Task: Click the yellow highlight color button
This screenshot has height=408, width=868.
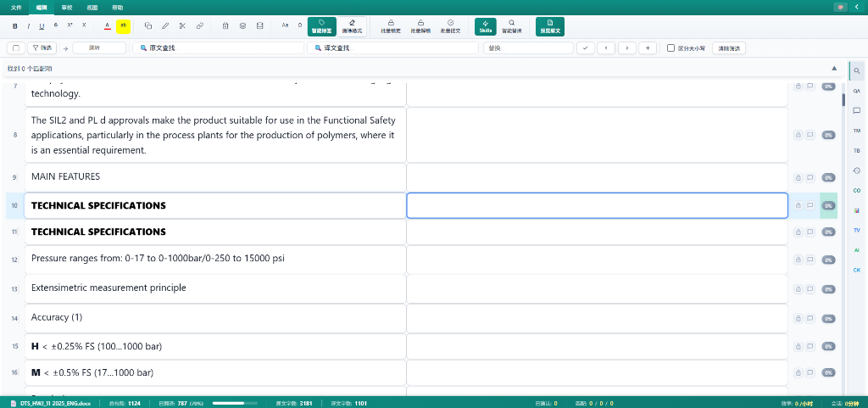Action: pos(124,26)
